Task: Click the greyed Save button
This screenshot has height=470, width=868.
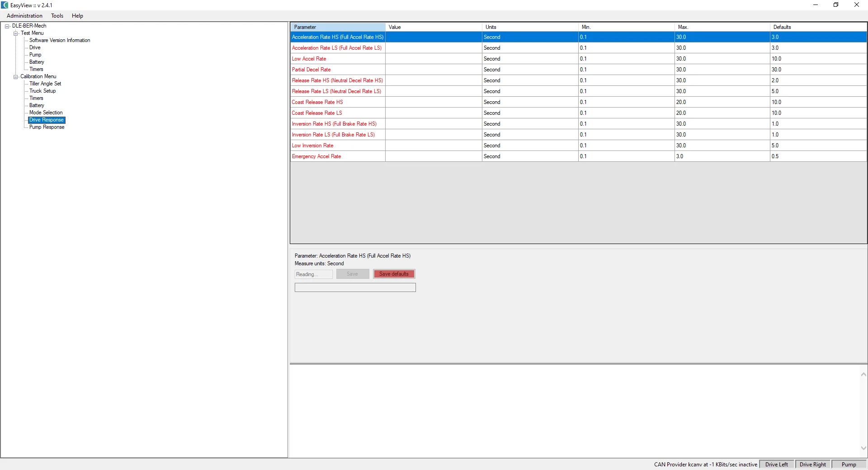Action: (352, 274)
